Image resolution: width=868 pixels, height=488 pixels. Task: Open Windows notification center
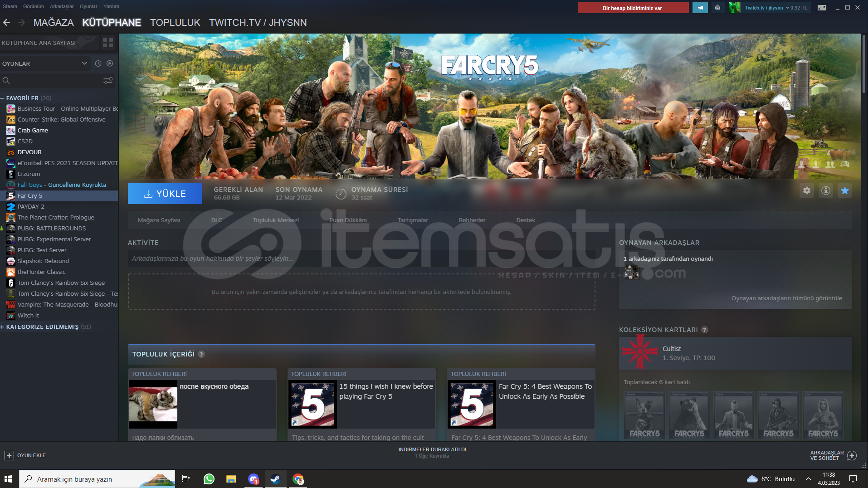[x=853, y=479]
